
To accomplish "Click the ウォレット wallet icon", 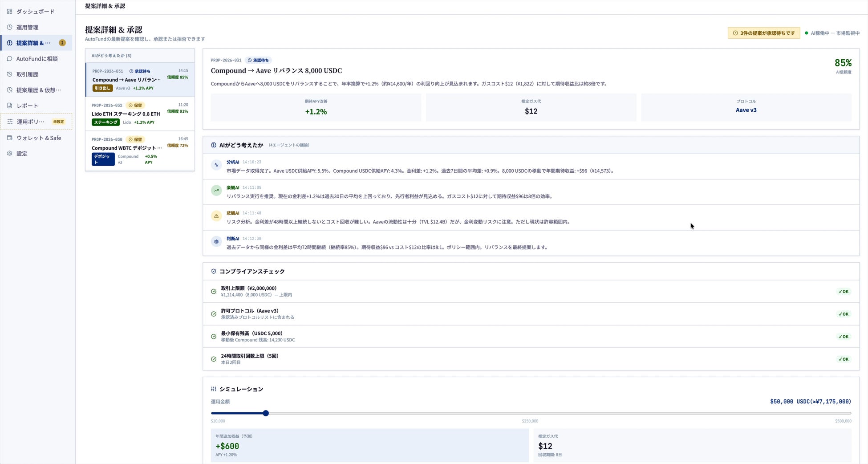I will [9, 138].
